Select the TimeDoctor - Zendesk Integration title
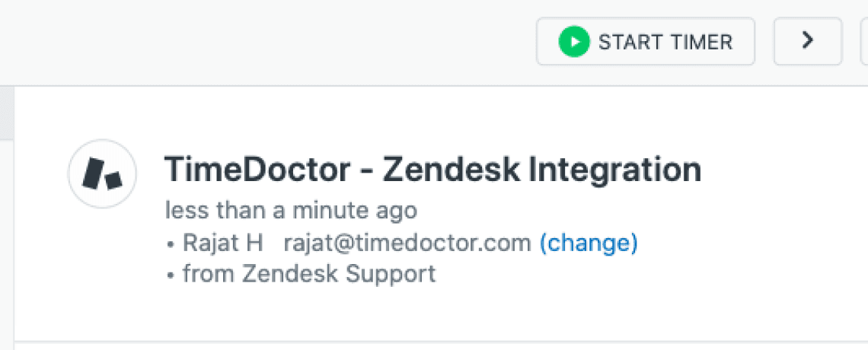The width and height of the screenshot is (868, 350). click(x=432, y=170)
